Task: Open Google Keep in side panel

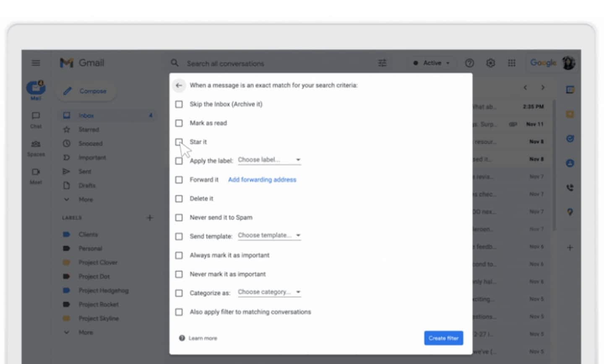Action: point(570,114)
